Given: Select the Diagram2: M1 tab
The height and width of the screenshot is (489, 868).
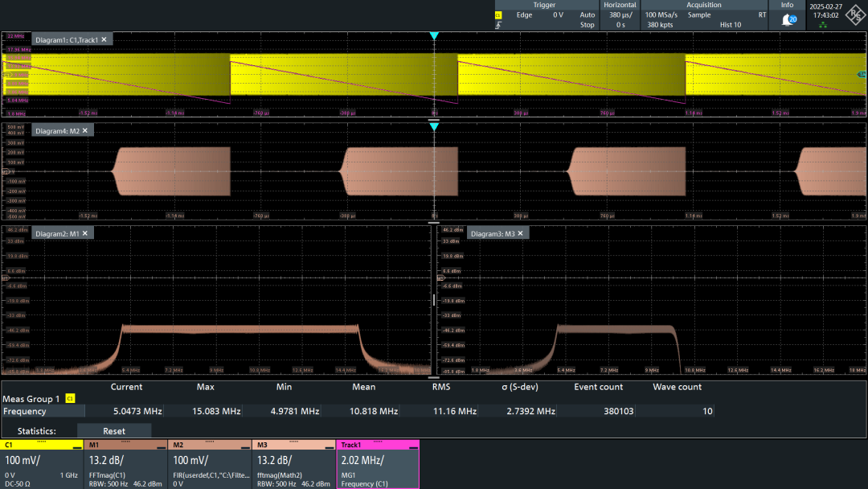Looking at the screenshot, I should [x=57, y=233].
